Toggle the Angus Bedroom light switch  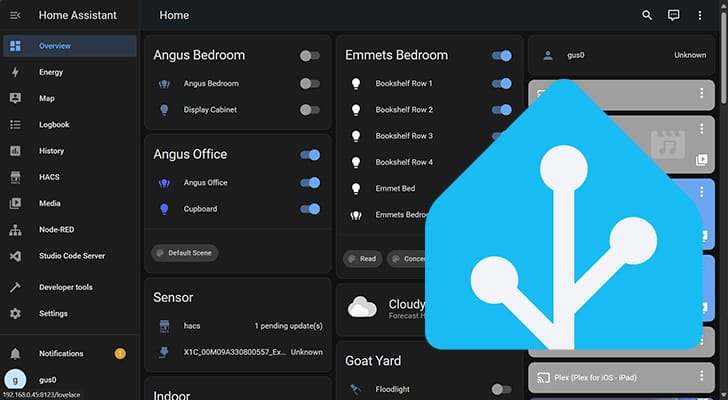pyautogui.click(x=310, y=84)
